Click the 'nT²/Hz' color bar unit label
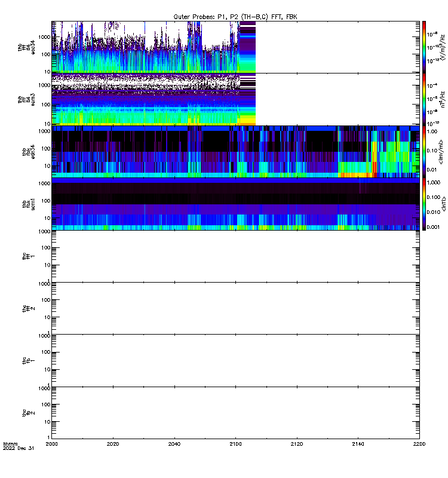448x478 pixels. (x=443, y=99)
